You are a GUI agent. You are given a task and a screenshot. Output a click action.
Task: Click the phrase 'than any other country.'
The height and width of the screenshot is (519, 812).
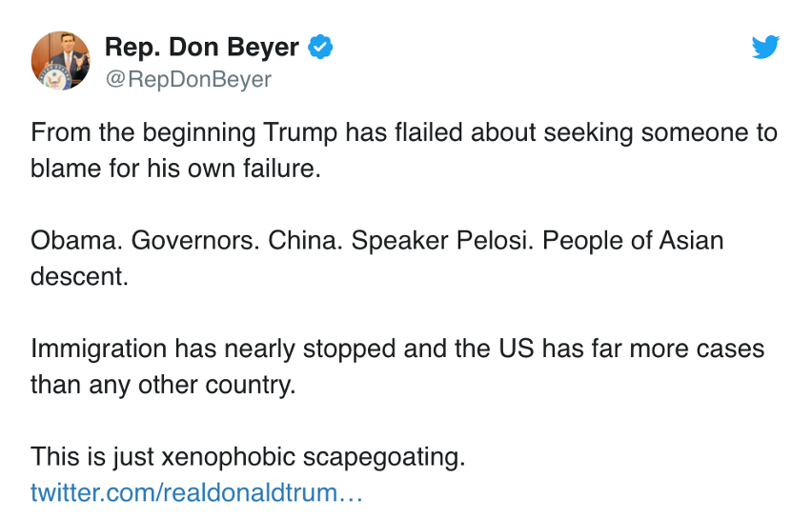click(x=163, y=385)
